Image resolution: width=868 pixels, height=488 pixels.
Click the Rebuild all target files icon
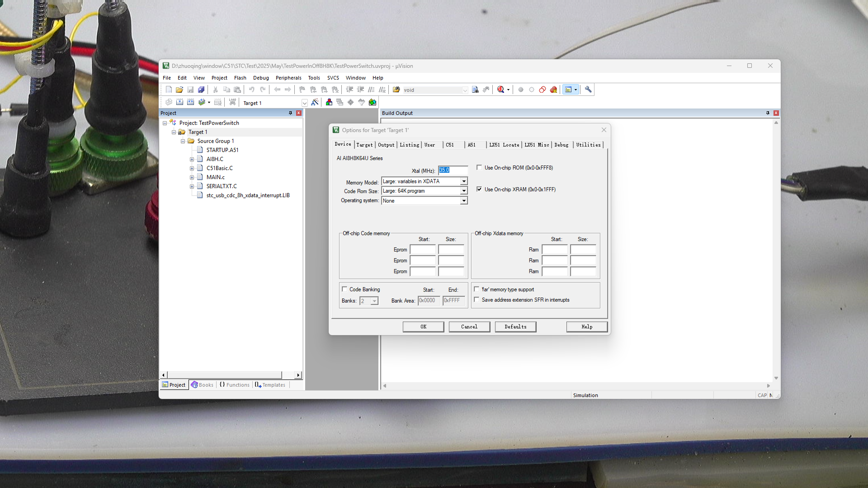190,103
